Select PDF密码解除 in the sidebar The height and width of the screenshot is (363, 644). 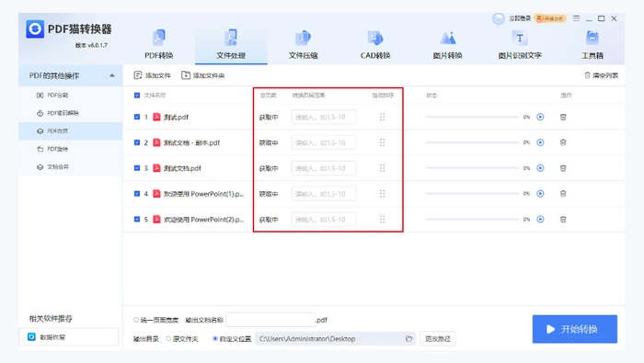[x=70, y=113]
